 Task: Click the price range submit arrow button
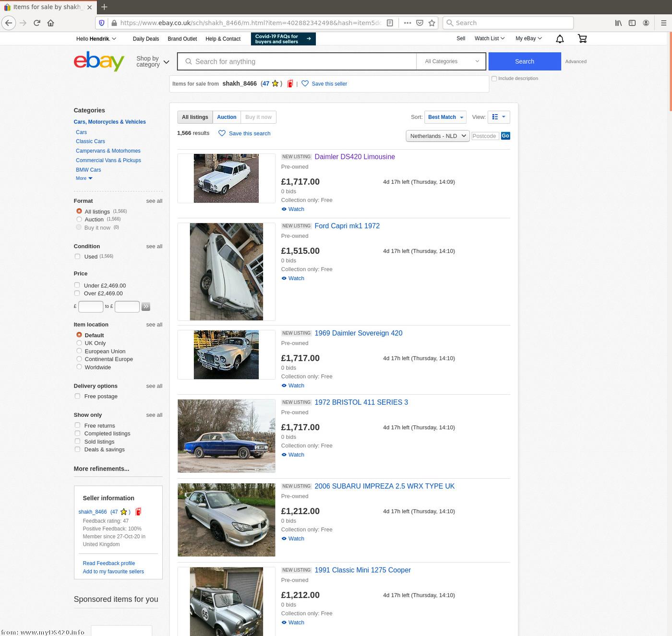pos(146,306)
